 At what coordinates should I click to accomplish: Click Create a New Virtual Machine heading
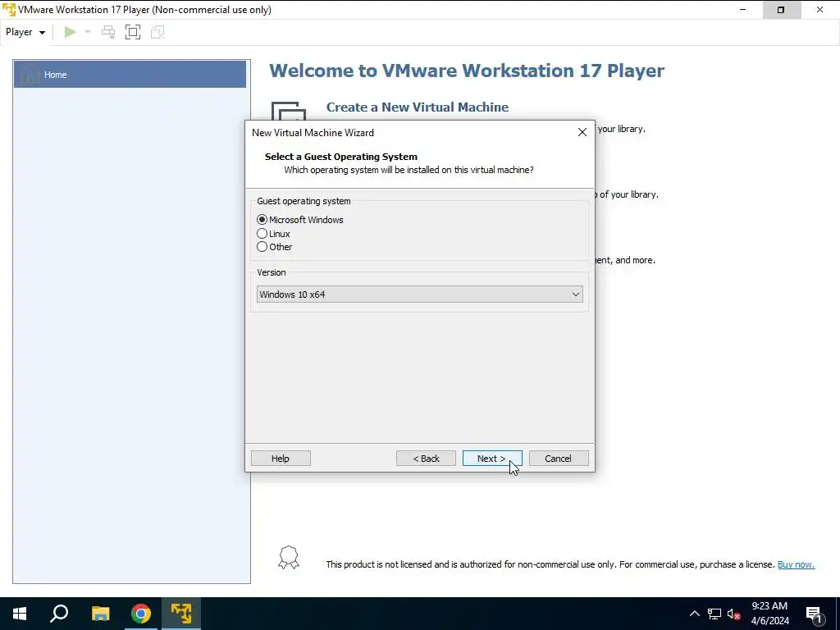click(418, 107)
